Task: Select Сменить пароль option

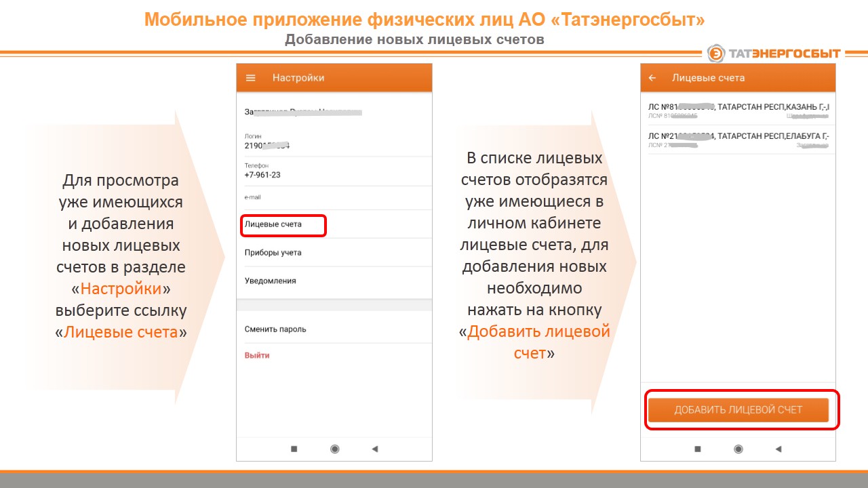Action: [x=275, y=329]
